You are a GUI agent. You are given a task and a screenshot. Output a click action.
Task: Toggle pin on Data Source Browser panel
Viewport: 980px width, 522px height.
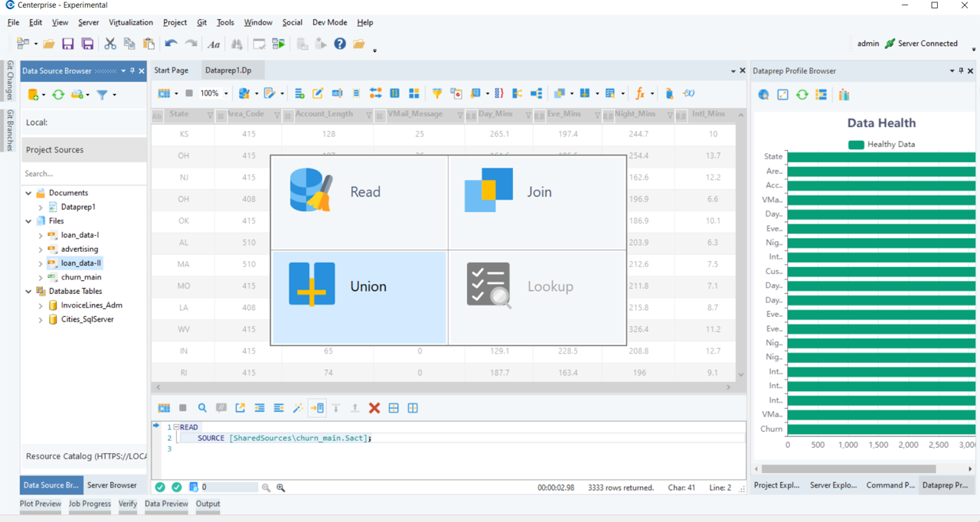coord(132,70)
